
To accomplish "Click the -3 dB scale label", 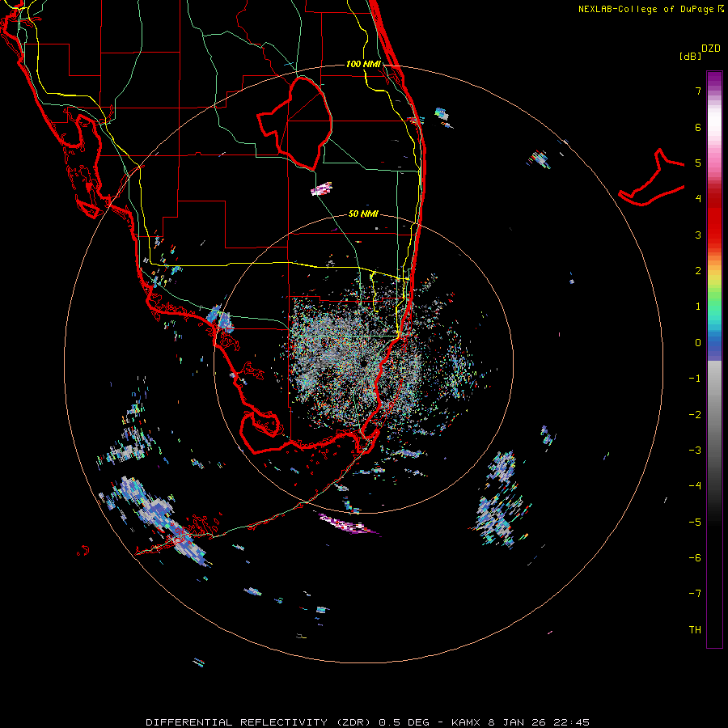I will 695,450.
